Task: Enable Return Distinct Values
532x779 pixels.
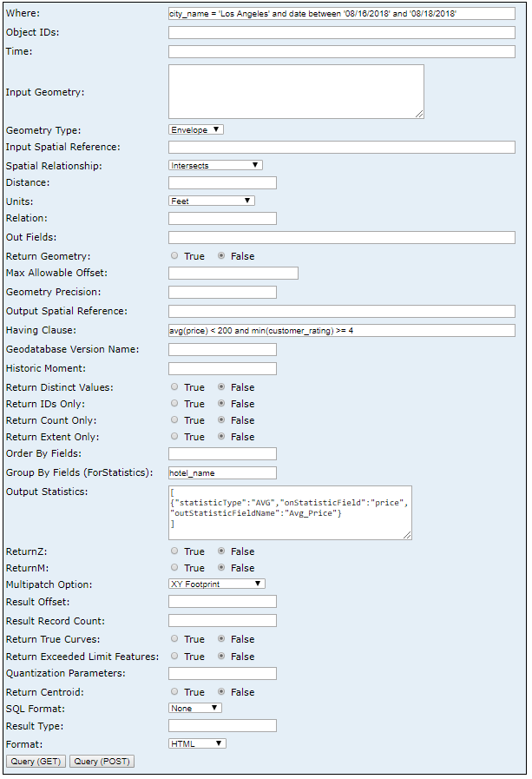Action: (174, 386)
